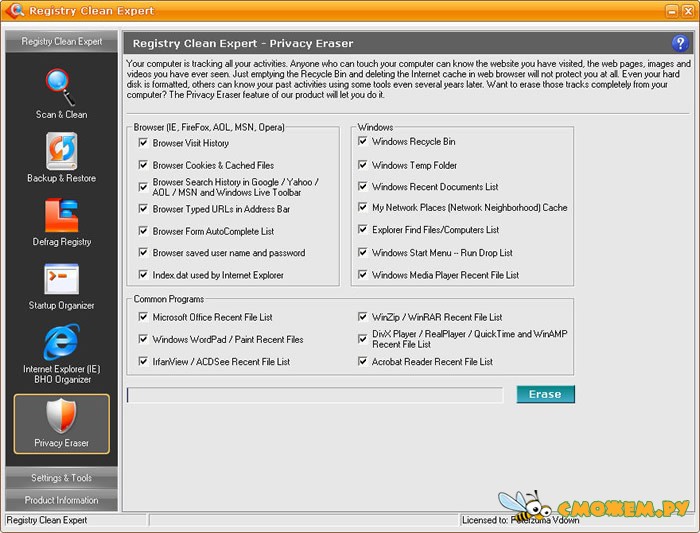Viewport: 700px width, 533px height.
Task: Uncheck Windows Recycle Bin
Action: coord(362,142)
